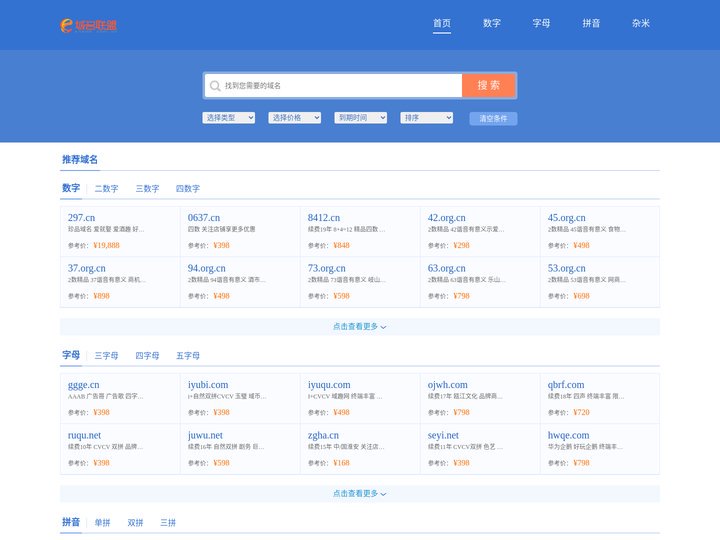Image resolution: width=720 pixels, height=540 pixels.
Task: Select the 单拼 tab
Action: pyautogui.click(x=102, y=523)
